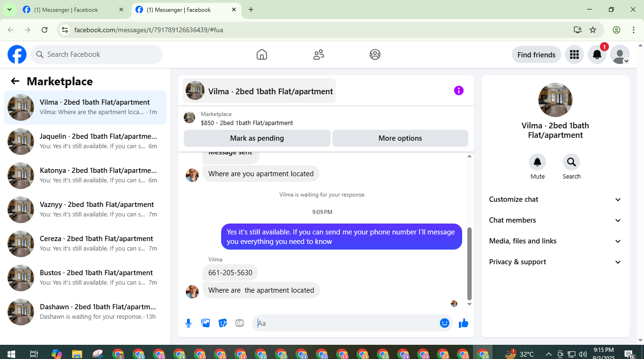Click the 'Where are the apartment located' message
The height and width of the screenshot is (359, 644).
[261, 290]
